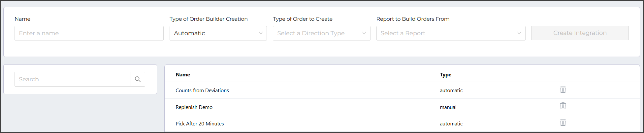Open the Counts from Deviations entry
This screenshot has height=133, width=644.
point(202,91)
